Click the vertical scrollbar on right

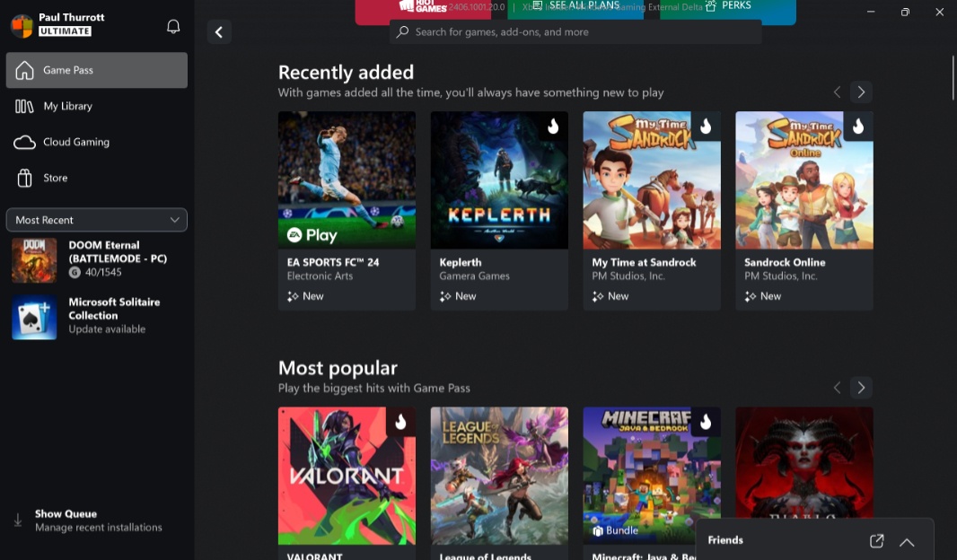click(x=953, y=78)
